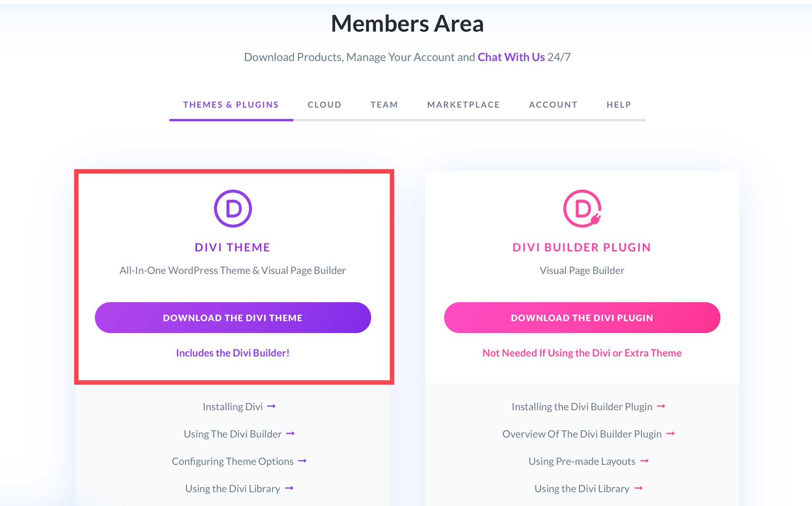Click the pink Divi Builder Plugin logo icon
This screenshot has height=506, width=812.
(582, 208)
